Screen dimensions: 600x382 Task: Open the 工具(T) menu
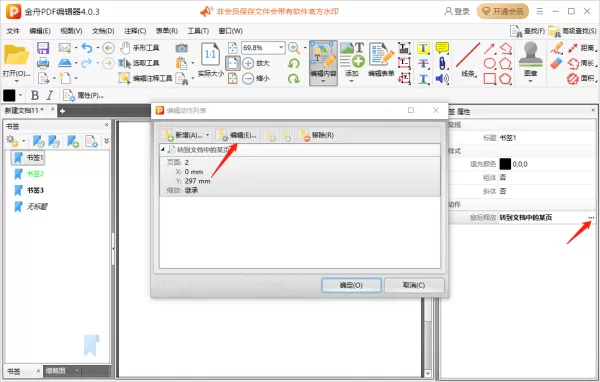tap(198, 31)
